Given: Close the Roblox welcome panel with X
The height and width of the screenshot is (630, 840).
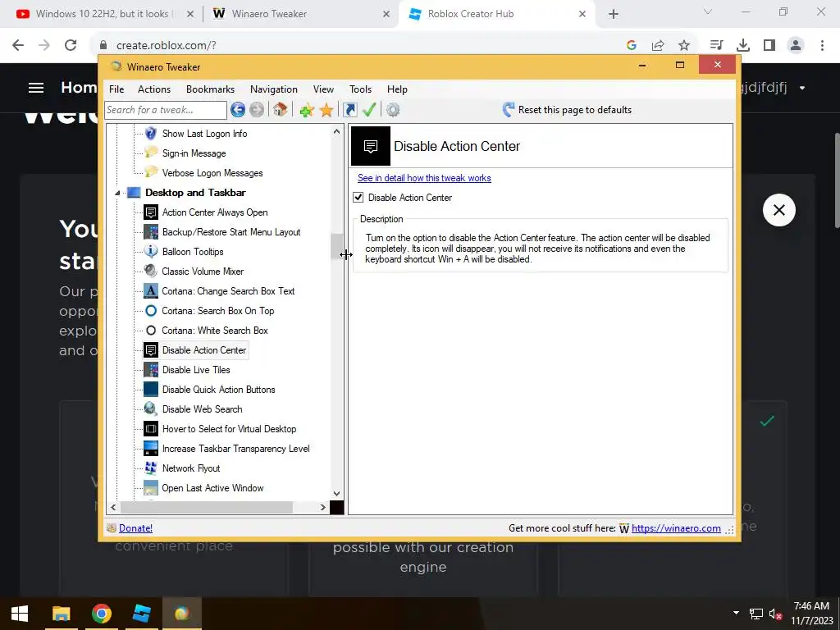Looking at the screenshot, I should tap(779, 210).
